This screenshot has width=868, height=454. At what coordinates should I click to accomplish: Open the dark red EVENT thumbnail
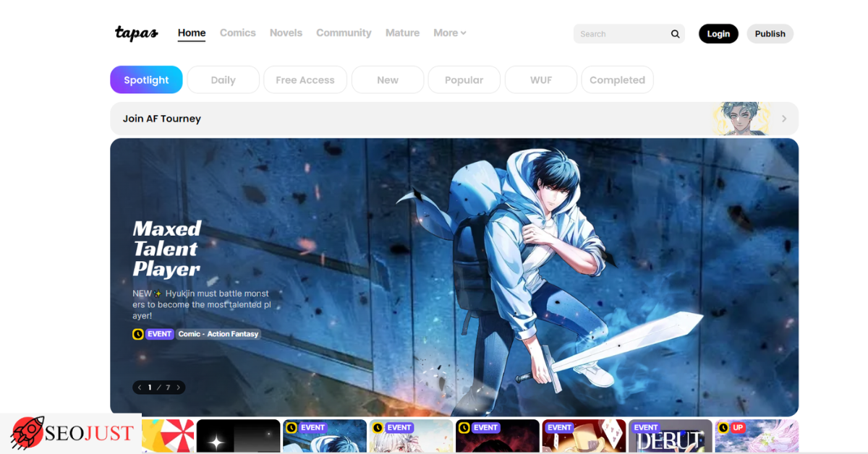point(498,437)
